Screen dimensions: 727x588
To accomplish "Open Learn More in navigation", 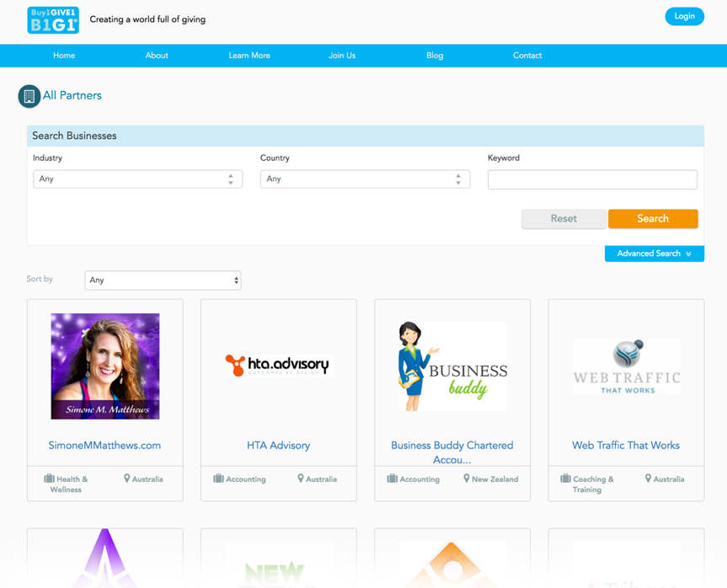I will (x=249, y=56).
